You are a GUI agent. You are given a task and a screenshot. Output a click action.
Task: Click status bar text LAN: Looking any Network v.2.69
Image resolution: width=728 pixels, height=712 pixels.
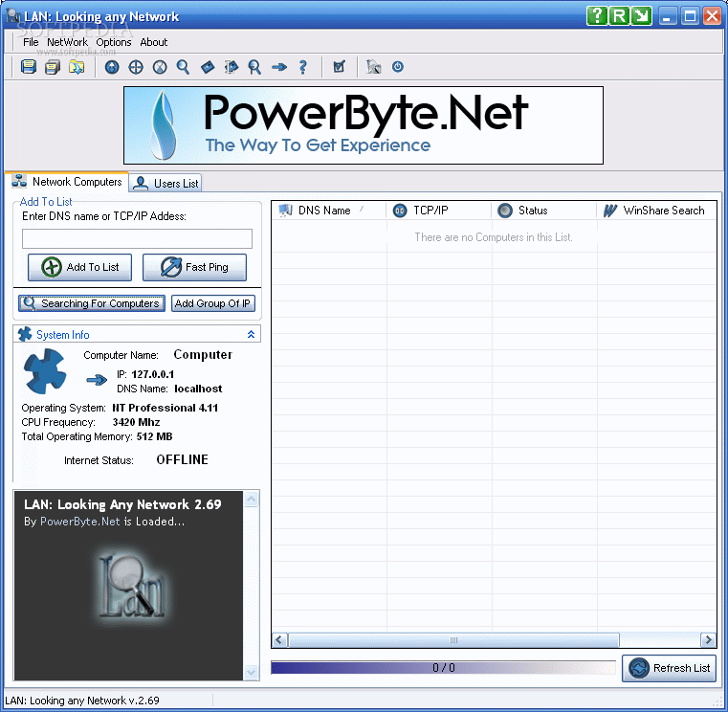point(82,701)
